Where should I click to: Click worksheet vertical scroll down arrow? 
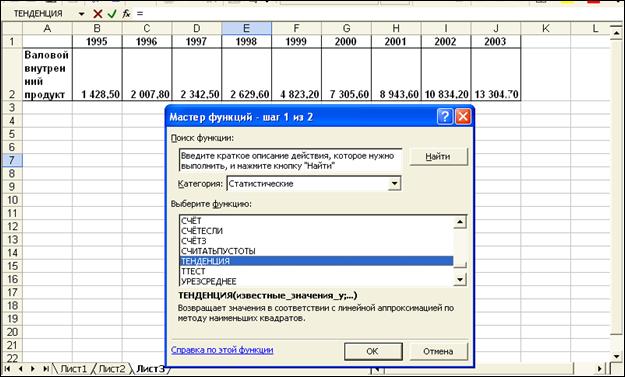pyautogui.click(x=617, y=356)
